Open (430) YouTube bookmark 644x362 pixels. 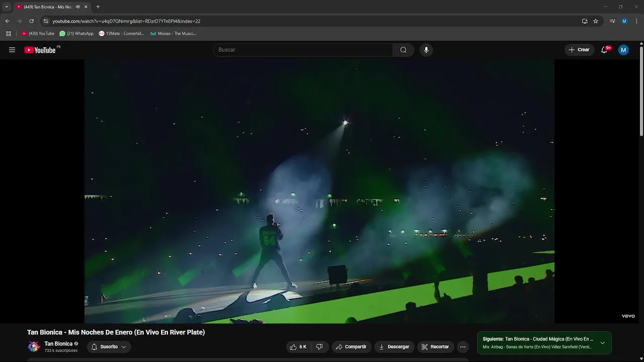coord(38,34)
